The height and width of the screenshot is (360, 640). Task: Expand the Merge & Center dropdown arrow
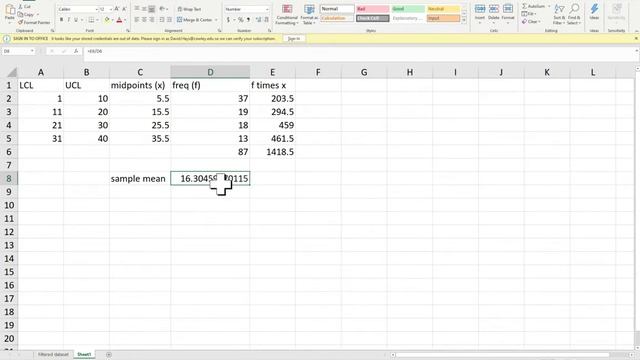click(216, 20)
